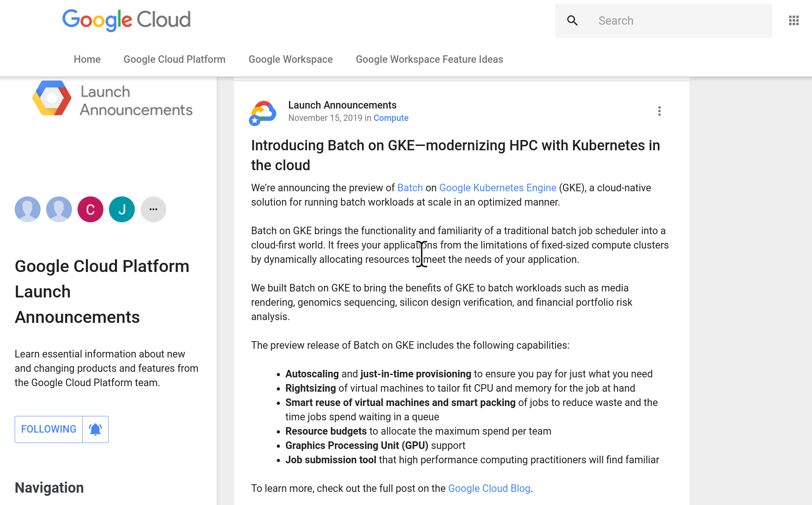
Task: Click the notification bell next to FOLLOWING
Action: 95,429
